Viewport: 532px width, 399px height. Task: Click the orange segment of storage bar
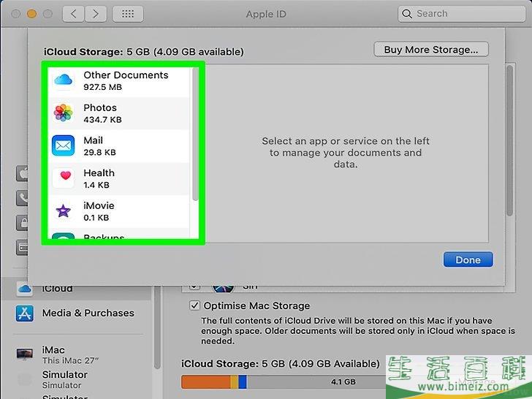pyautogui.click(x=206, y=381)
